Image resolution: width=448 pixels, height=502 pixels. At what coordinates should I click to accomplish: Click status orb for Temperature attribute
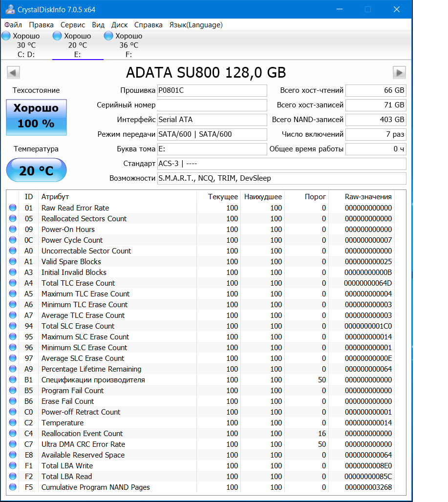[x=13, y=422]
